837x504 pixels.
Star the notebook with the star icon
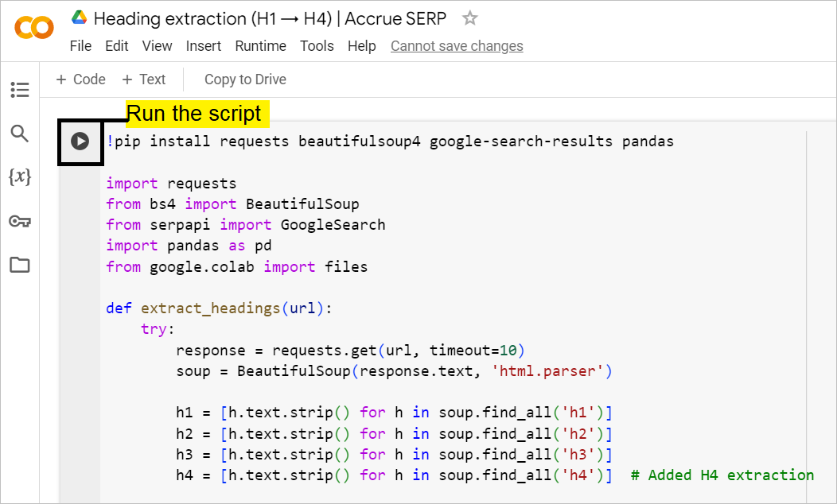tap(469, 18)
